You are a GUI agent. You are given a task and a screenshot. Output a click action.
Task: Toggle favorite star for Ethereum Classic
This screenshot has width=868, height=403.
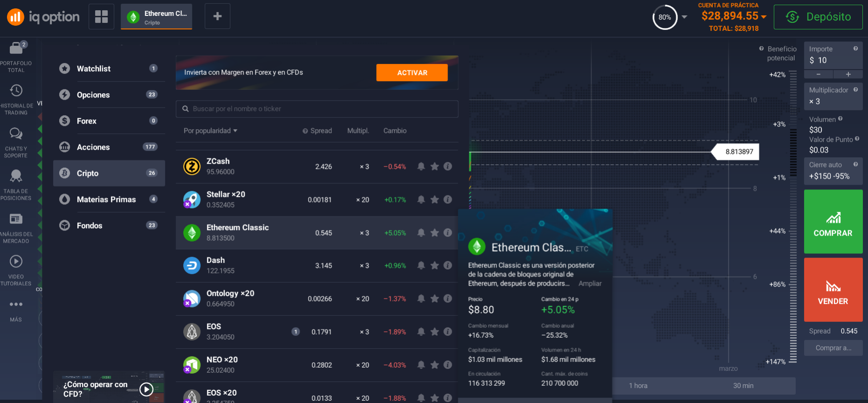[x=434, y=233]
